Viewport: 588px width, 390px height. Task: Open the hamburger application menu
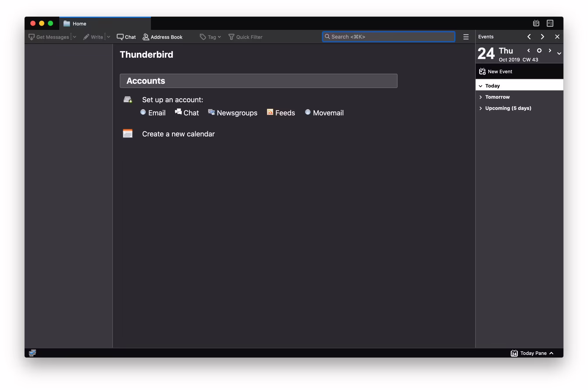click(x=466, y=37)
